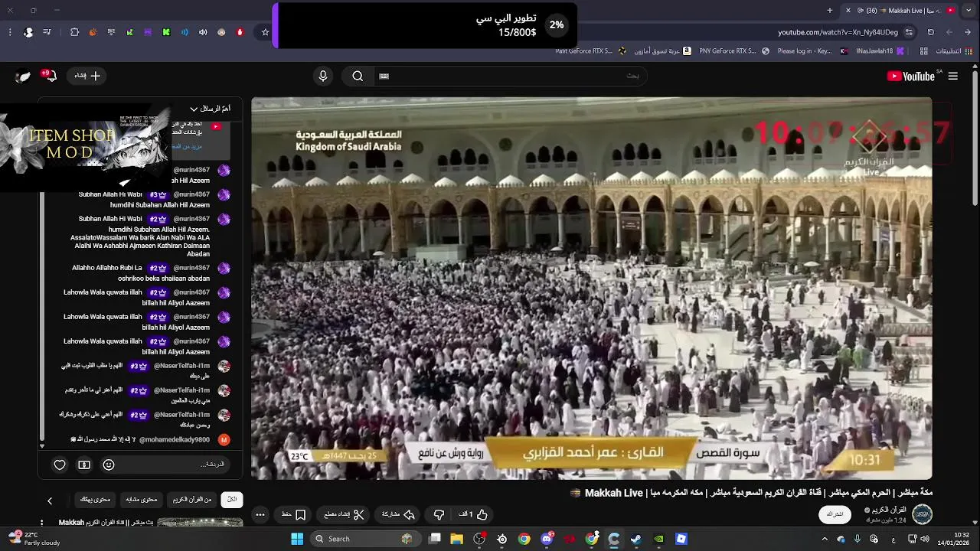Open the site information icon in address bar

click(909, 32)
